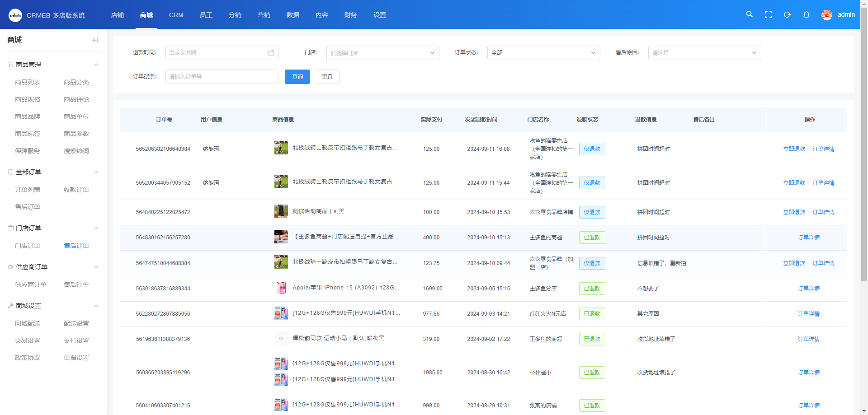Open the 门店 store selection dropdown
Image resolution: width=868 pixels, height=415 pixels.
(382, 53)
